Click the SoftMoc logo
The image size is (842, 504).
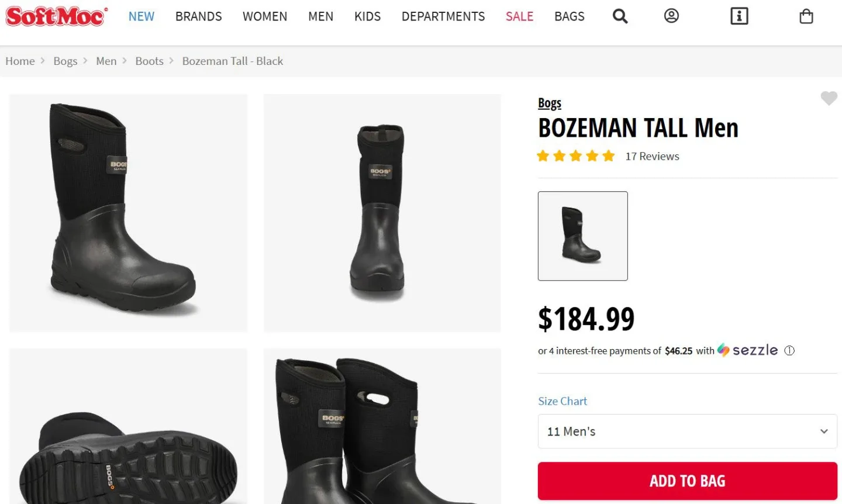coord(56,17)
